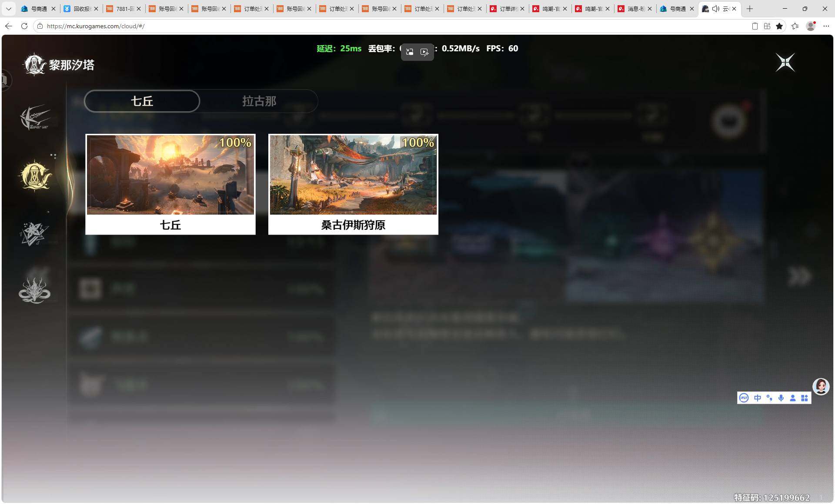
Task: Switch to the 回收报 browser tab
Action: pos(81,9)
